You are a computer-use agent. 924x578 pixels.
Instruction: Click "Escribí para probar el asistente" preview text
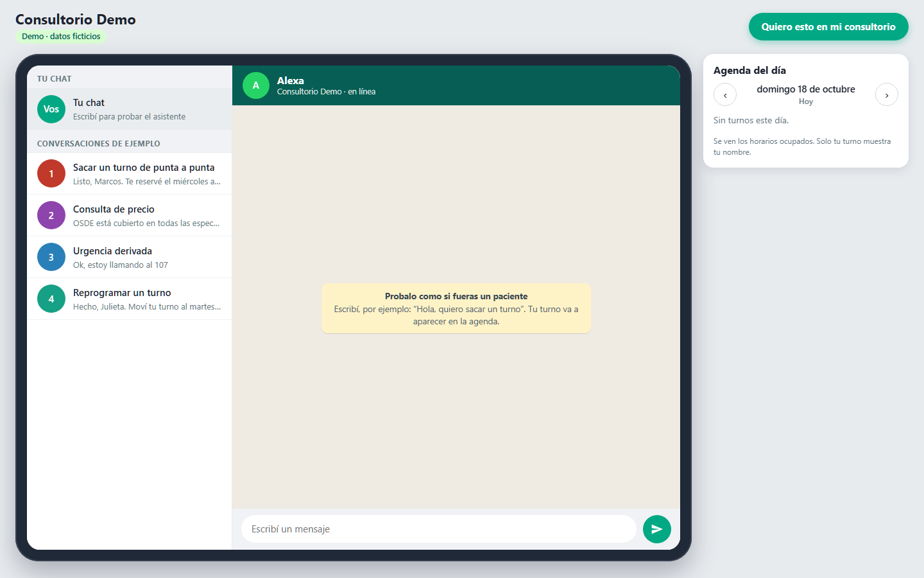tap(129, 117)
